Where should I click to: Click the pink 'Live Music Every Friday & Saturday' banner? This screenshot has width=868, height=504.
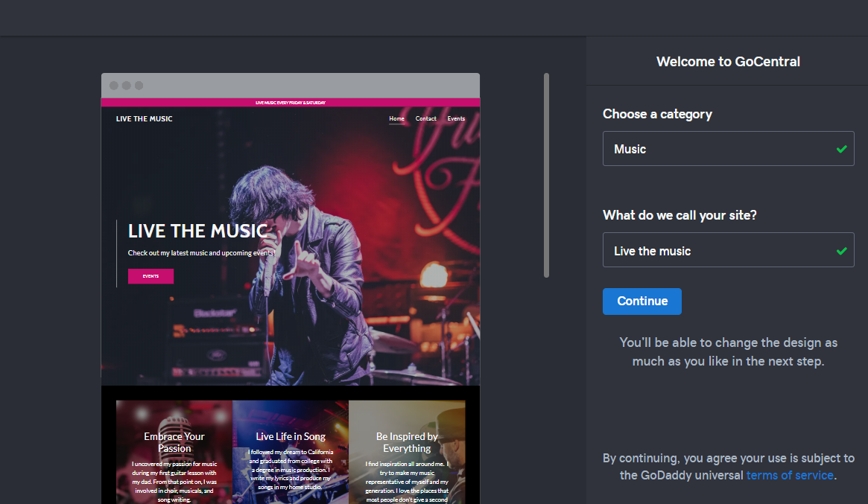pos(291,103)
